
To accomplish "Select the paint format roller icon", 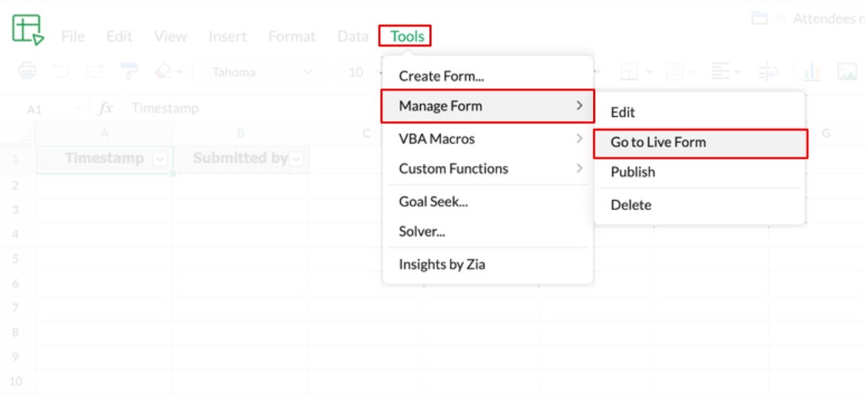I will pos(129,71).
